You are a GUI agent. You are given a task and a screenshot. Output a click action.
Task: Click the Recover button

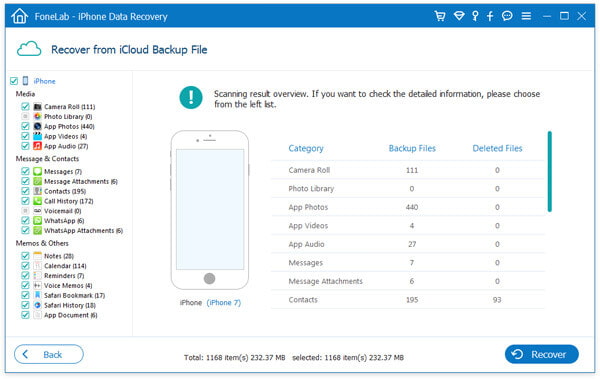[x=541, y=354]
